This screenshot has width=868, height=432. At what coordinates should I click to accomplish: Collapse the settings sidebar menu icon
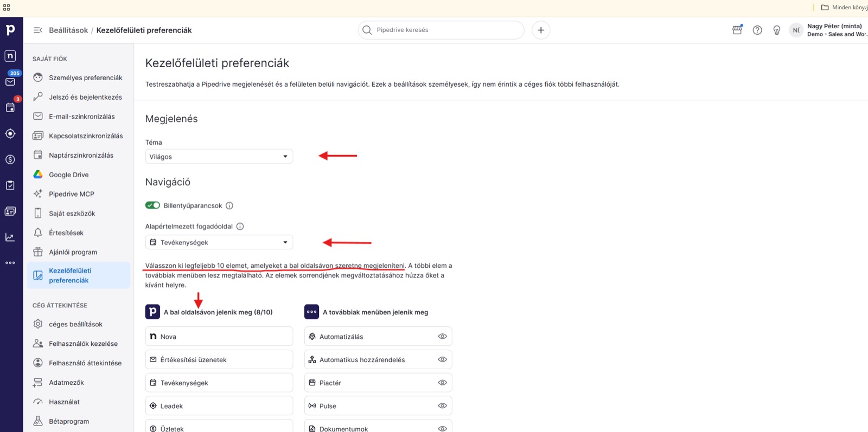click(37, 30)
